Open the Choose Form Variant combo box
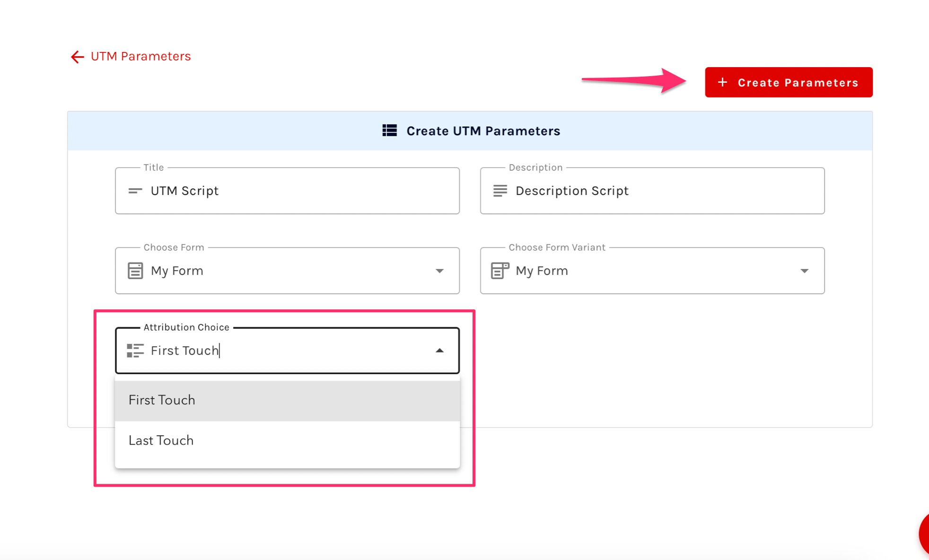The width and height of the screenshot is (929, 560). pos(652,271)
